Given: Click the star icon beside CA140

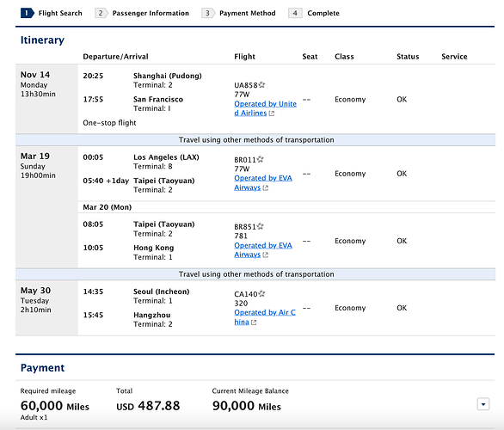Looking at the screenshot, I should pyautogui.click(x=261, y=294).
